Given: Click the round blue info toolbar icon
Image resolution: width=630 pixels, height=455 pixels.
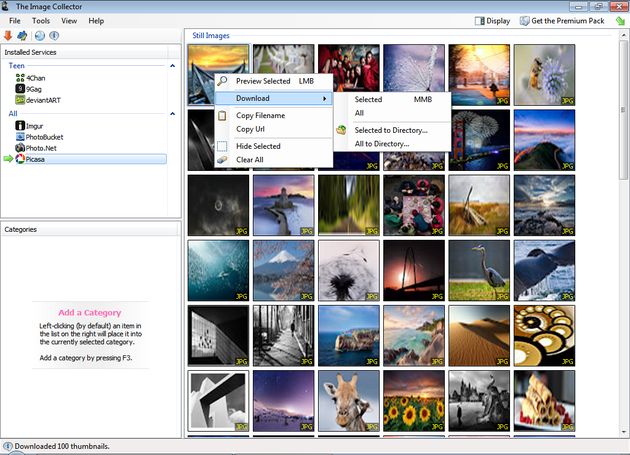Looking at the screenshot, I should tap(54, 36).
